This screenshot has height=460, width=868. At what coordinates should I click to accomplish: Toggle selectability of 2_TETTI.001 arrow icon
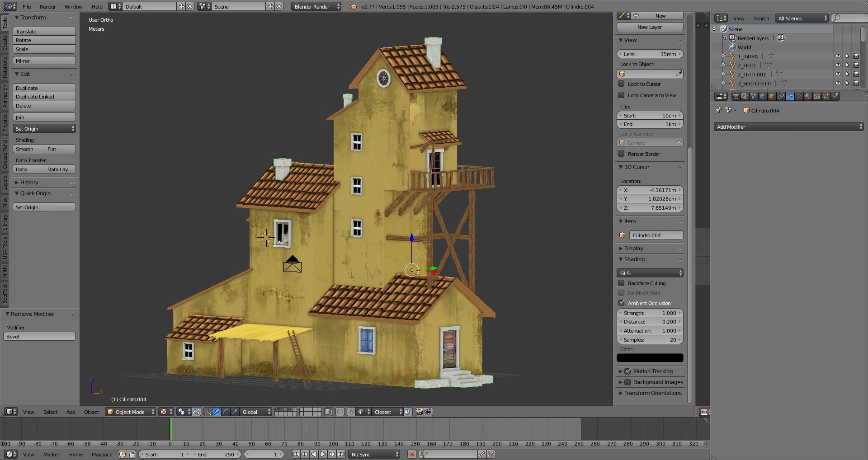[847, 74]
